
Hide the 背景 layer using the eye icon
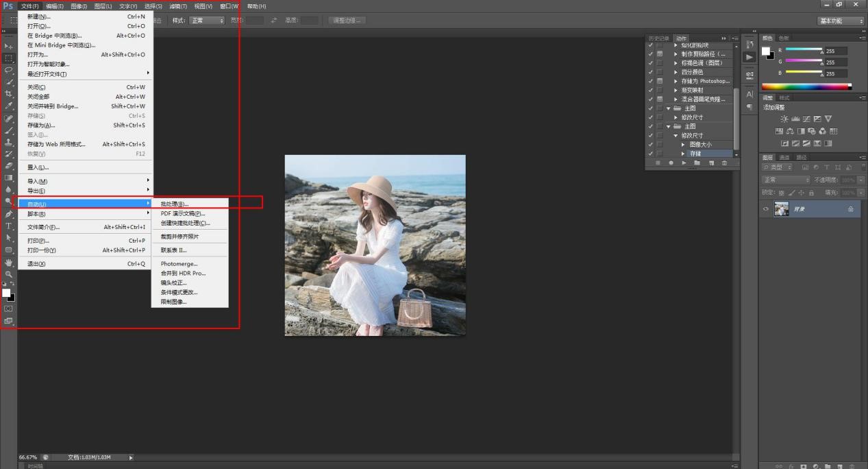766,209
